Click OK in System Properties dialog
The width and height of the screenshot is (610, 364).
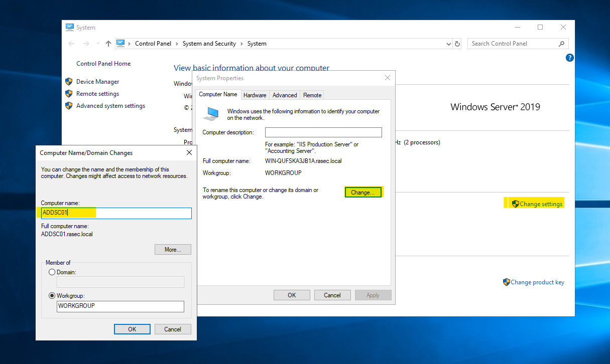click(x=292, y=295)
